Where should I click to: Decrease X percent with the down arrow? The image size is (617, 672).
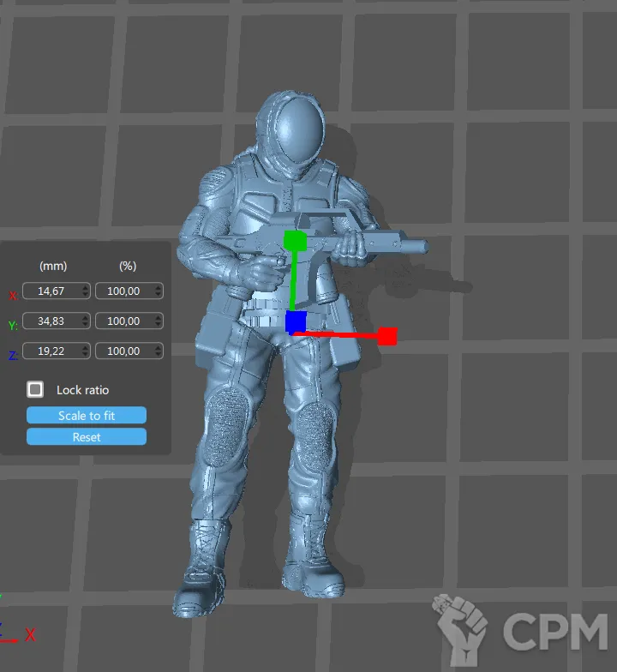point(157,295)
